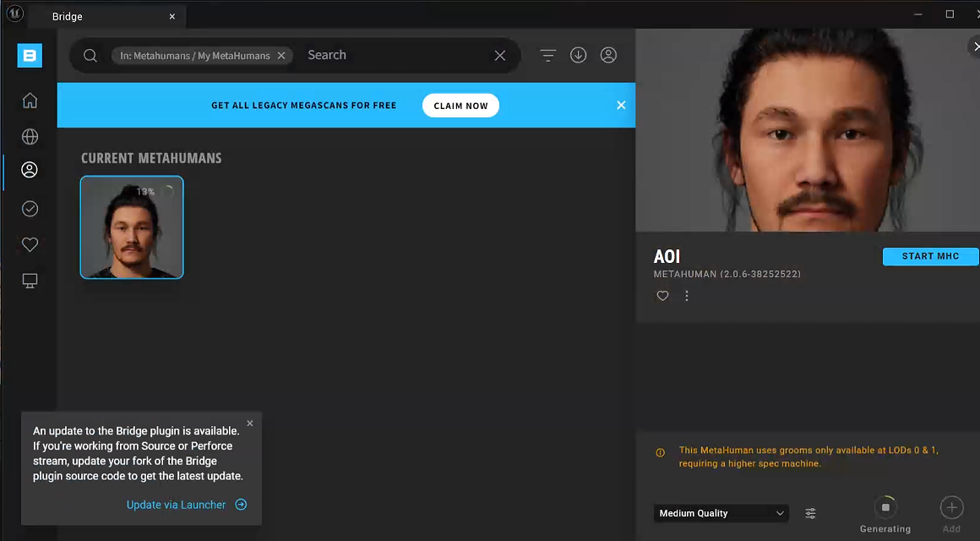Browse online assets via the globe icon
The height and width of the screenshot is (541, 980).
[30, 136]
